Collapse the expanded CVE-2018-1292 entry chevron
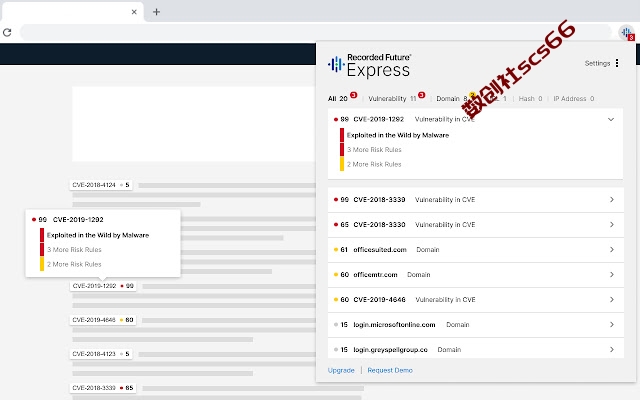Screen dimensions: 640x400 tap(611, 120)
